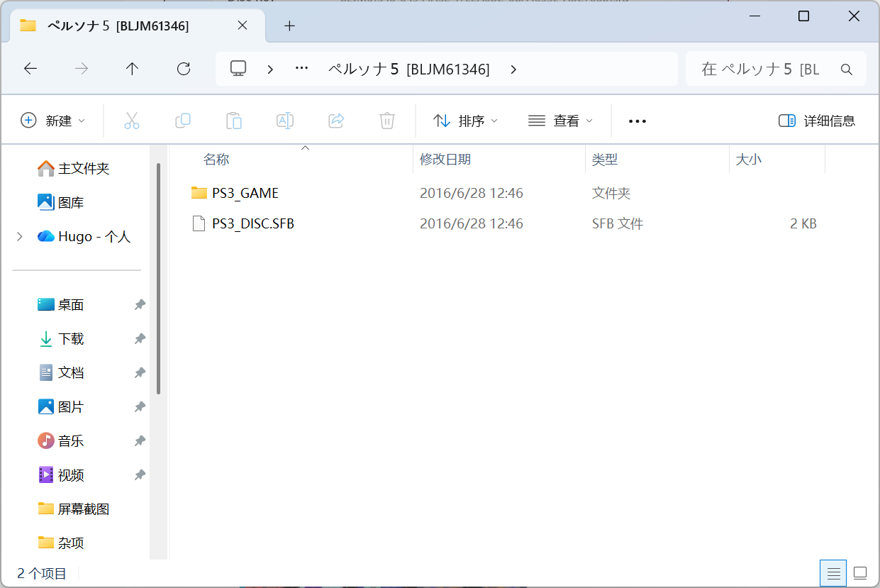Go up one folder level
This screenshot has height=588, width=880.
(x=132, y=69)
